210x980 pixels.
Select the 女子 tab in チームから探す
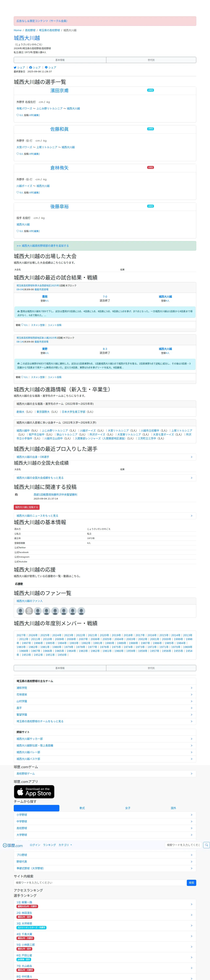pyautogui.click(x=128, y=808)
